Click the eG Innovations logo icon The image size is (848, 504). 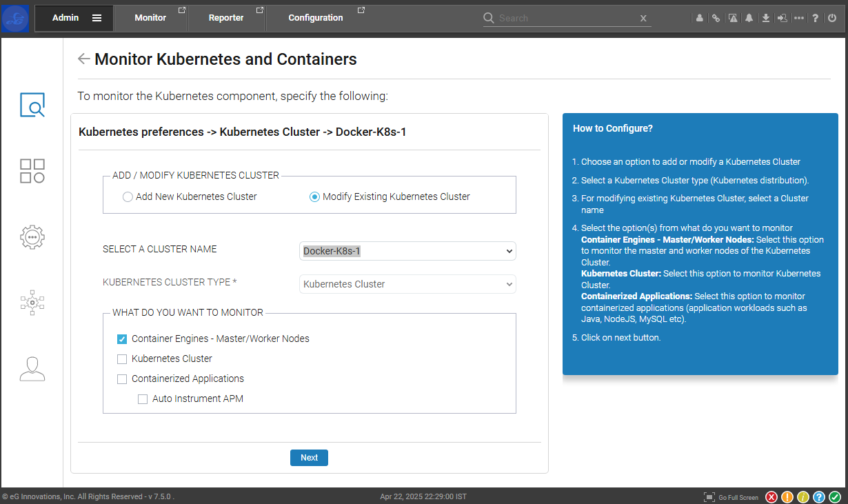[15, 18]
